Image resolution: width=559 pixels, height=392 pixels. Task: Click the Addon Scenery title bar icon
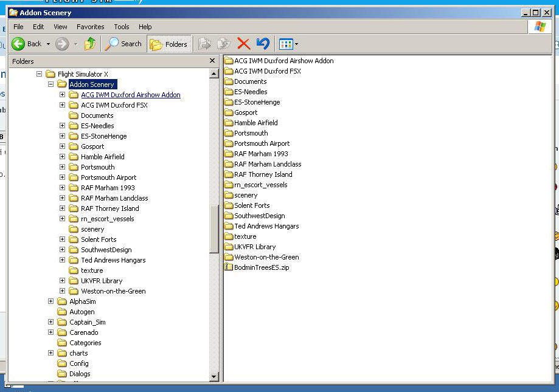13,13
